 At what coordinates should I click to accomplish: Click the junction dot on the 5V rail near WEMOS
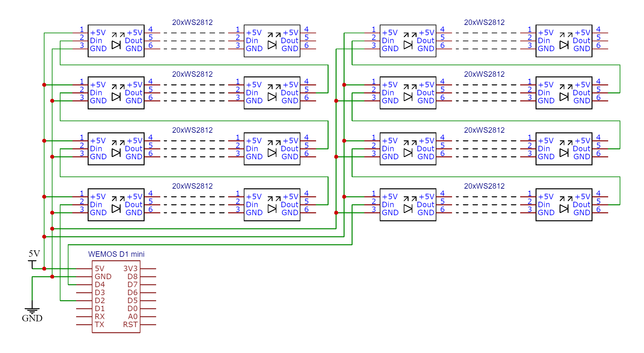point(44,268)
